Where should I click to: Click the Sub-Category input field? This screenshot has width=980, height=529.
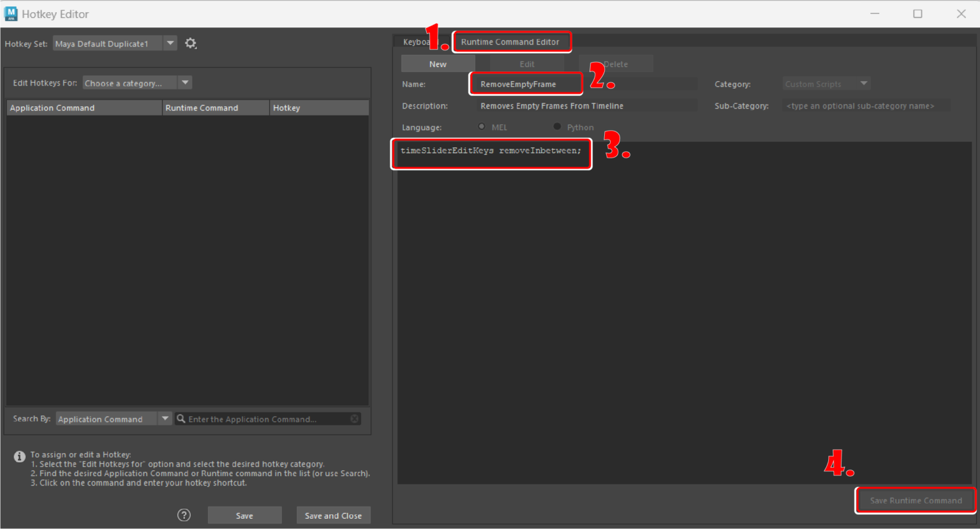[866, 106]
